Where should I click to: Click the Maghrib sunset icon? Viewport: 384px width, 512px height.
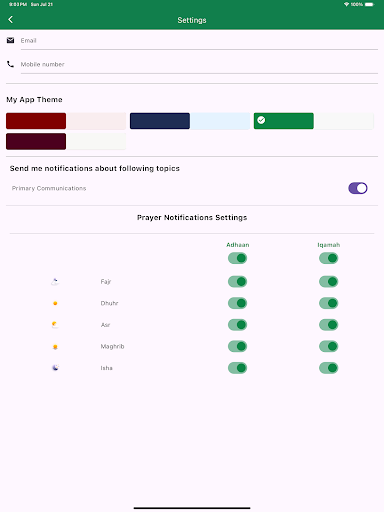point(55,347)
